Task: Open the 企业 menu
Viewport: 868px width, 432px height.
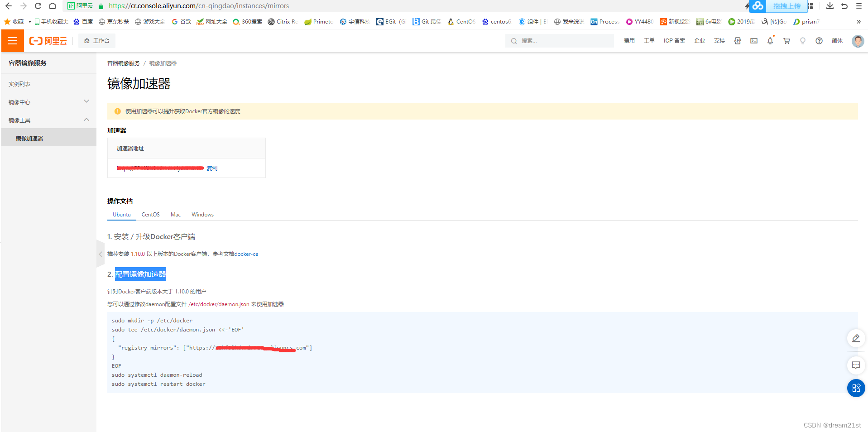Action: [x=700, y=41]
